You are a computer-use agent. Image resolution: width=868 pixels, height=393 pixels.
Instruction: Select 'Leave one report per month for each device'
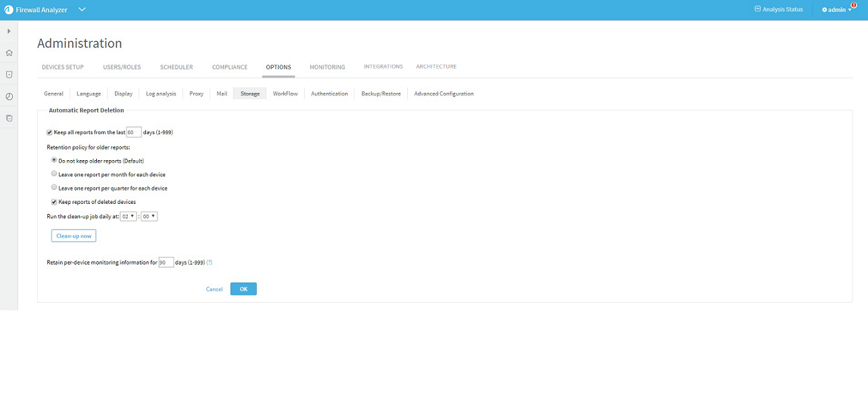[55, 174]
